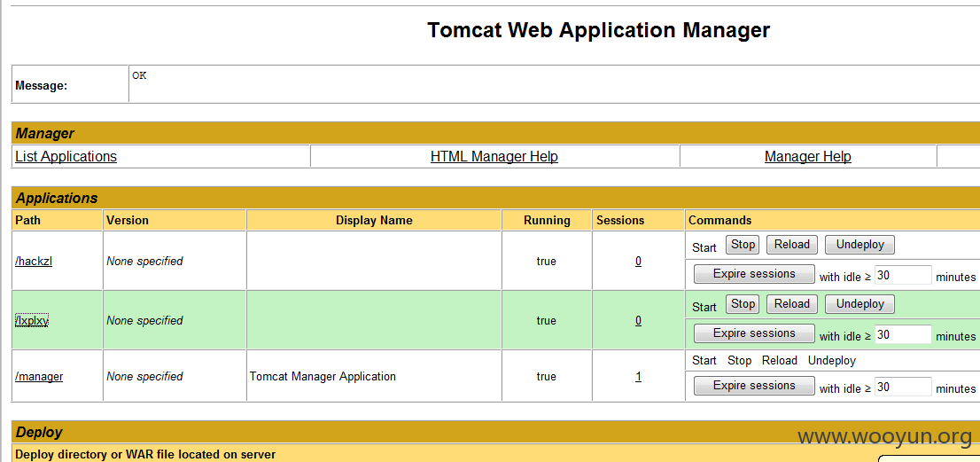The width and height of the screenshot is (980, 462).
Task: Open the /lxplxy application path
Action: point(32,321)
